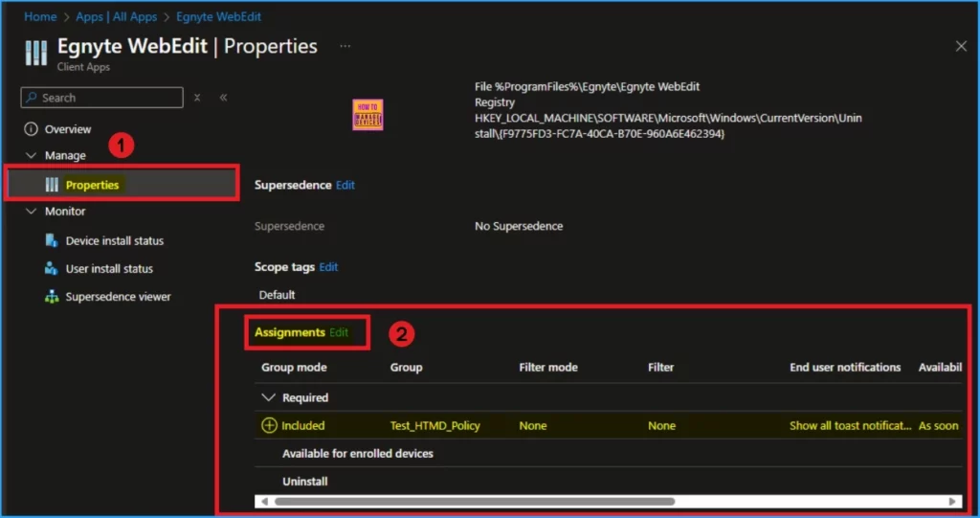This screenshot has height=518, width=980.
Task: Select File %ProgramFiles%\Egnyte path text
Action: click(x=587, y=86)
